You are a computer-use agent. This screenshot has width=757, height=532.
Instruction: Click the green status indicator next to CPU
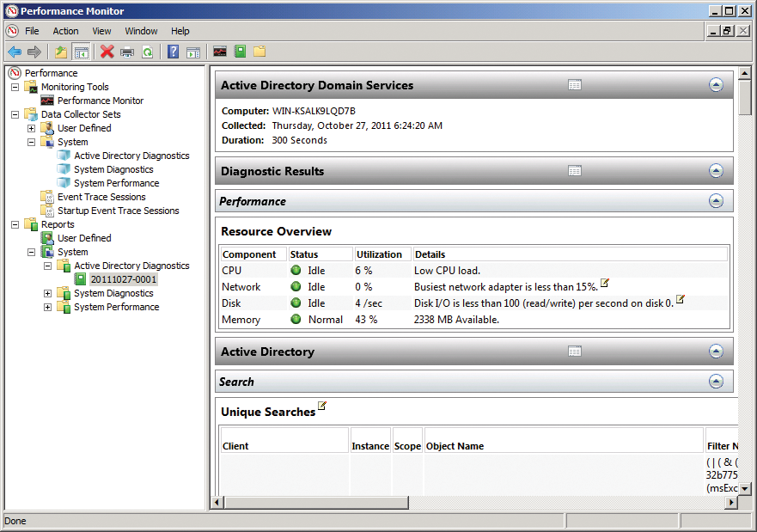pyautogui.click(x=296, y=270)
